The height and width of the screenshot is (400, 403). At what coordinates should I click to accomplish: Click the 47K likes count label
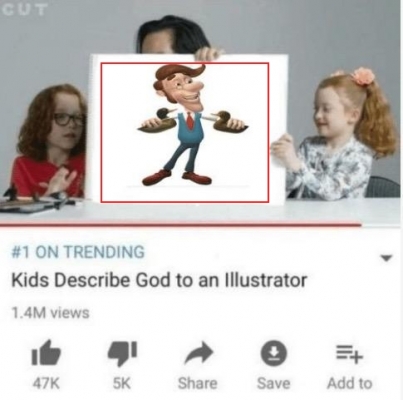[46, 383]
